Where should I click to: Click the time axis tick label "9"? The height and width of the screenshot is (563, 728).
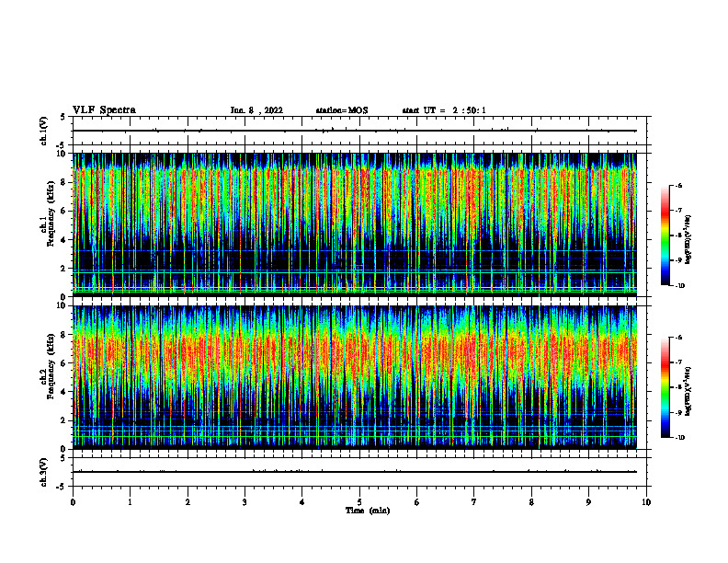pyautogui.click(x=588, y=502)
